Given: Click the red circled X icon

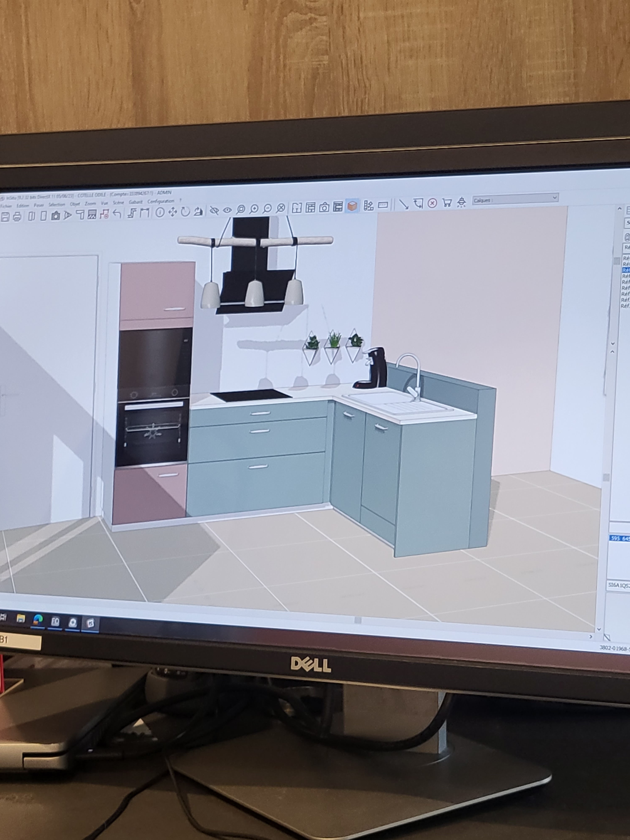Looking at the screenshot, I should [x=432, y=203].
